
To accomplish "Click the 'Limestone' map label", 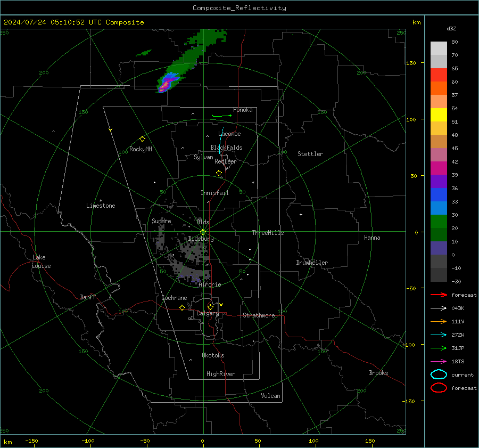I will [x=101, y=206].
